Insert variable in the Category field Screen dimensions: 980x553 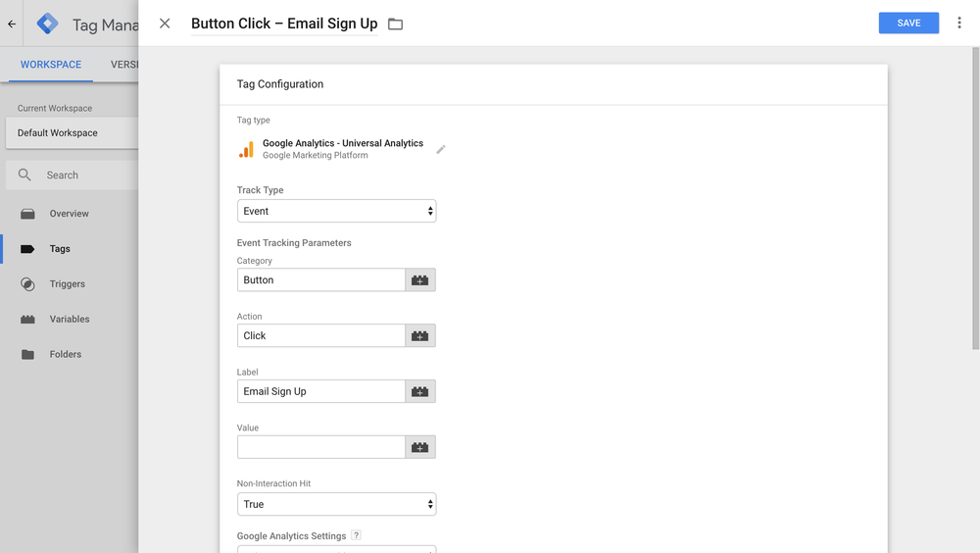tap(420, 279)
